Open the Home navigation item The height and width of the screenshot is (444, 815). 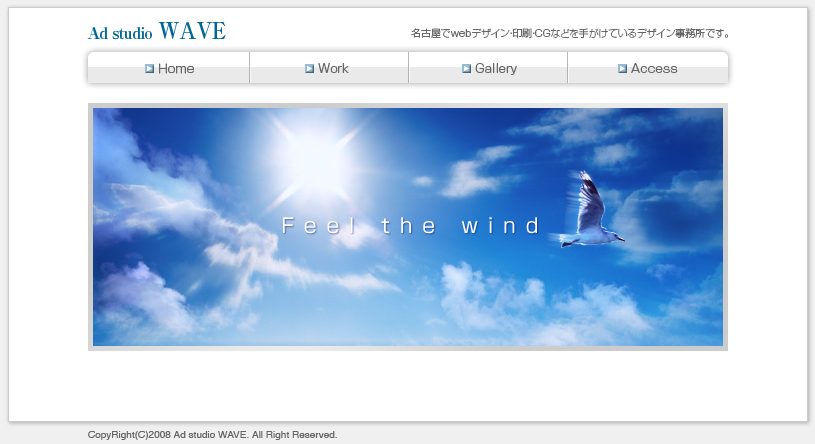(x=169, y=68)
